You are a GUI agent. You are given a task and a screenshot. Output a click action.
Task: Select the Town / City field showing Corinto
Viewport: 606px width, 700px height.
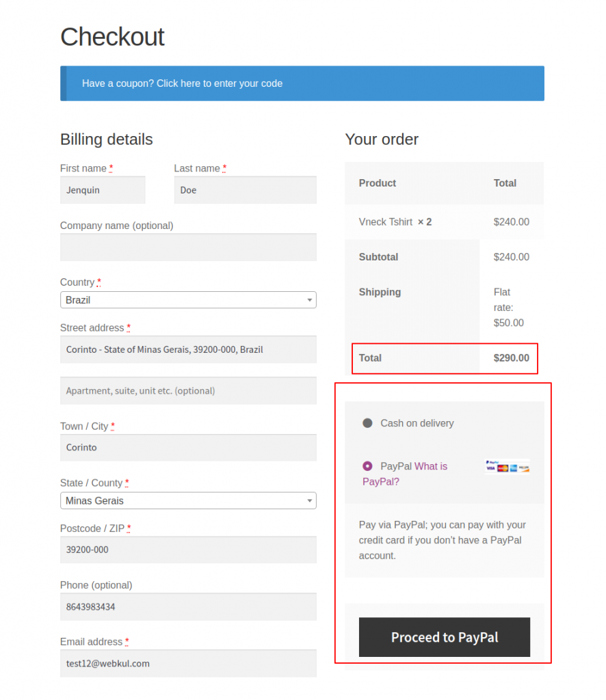point(188,447)
